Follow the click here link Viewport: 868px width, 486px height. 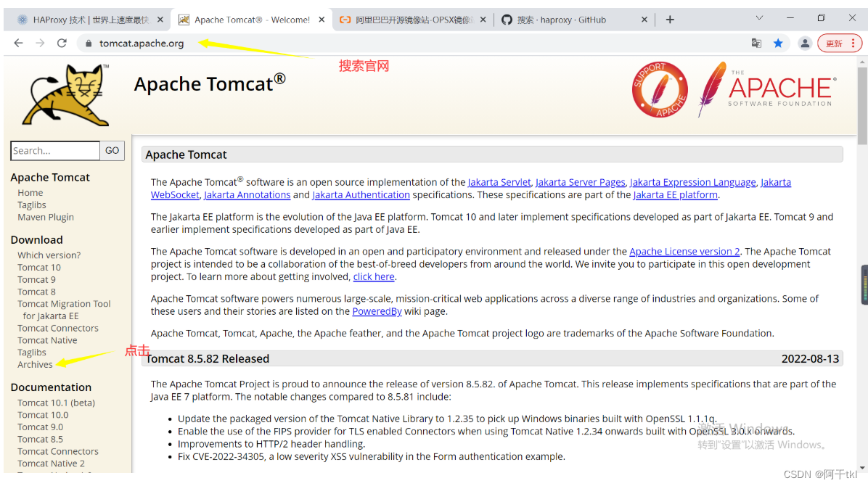tap(374, 277)
